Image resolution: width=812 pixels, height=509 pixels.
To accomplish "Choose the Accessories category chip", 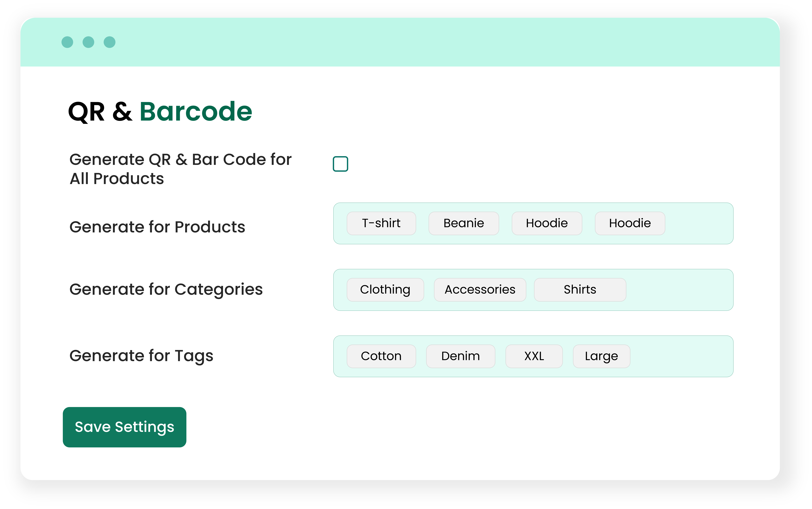I will pos(480,290).
